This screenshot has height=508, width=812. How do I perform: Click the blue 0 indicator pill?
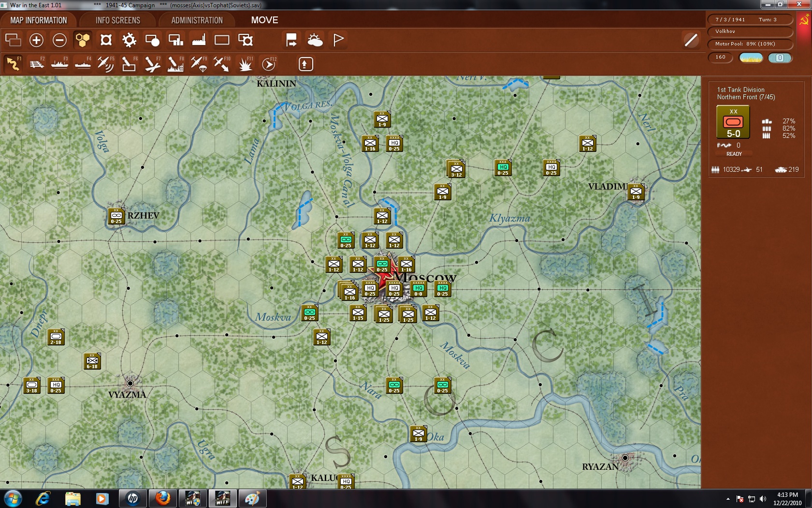coord(780,58)
